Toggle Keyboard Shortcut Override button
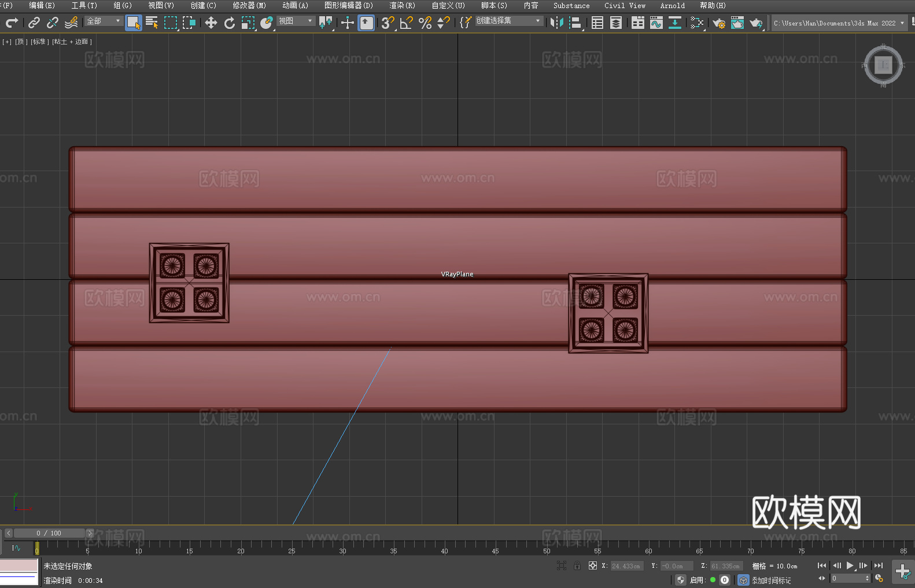Screen dimensions: 915x588 [x=366, y=23]
